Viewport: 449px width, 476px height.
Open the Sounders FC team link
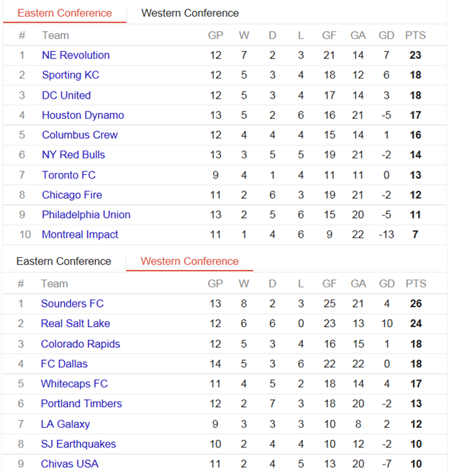[x=73, y=304]
